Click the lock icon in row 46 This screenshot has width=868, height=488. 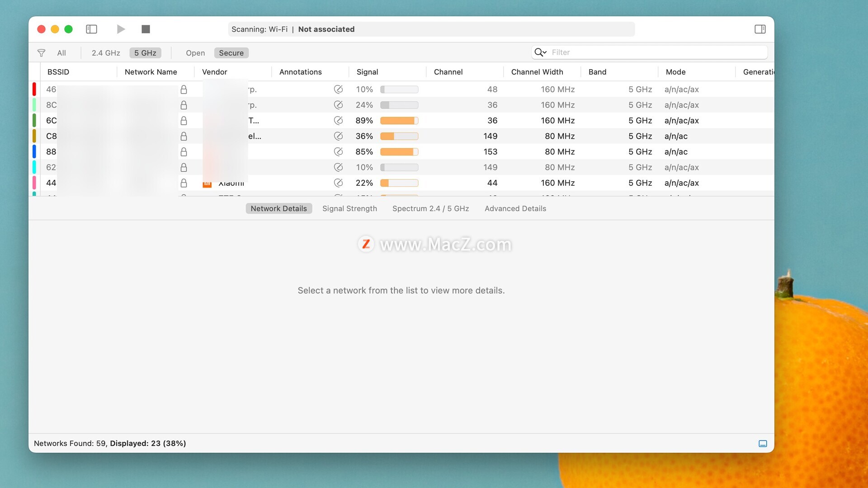[184, 89]
